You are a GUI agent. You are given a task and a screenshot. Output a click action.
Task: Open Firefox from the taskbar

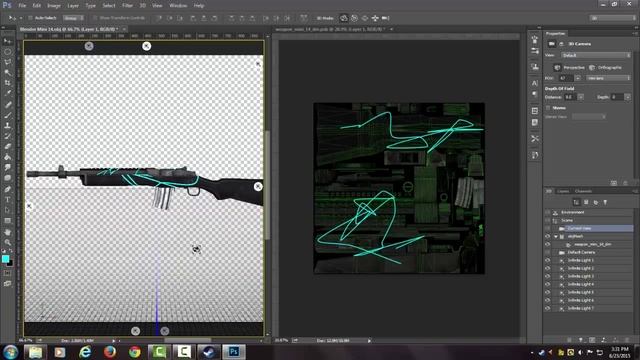(x=110, y=352)
